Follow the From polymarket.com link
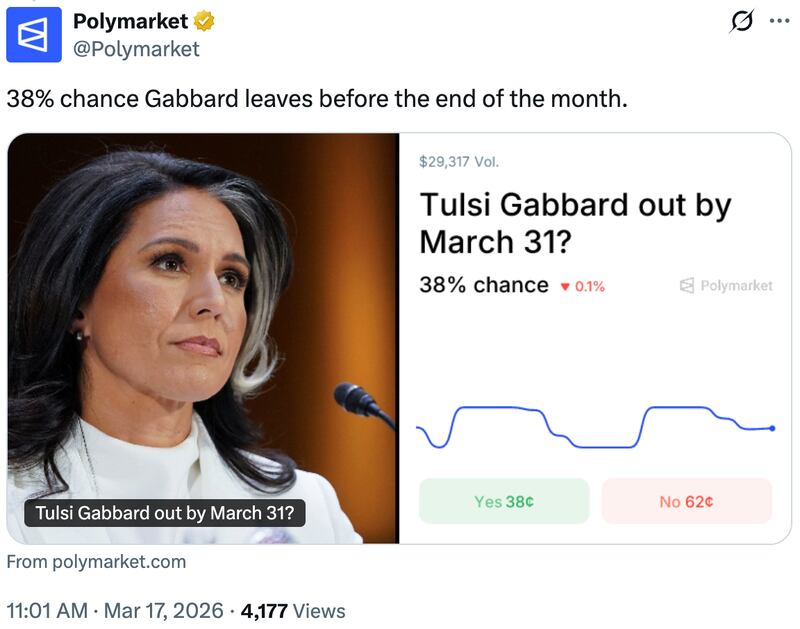Screen dimensions: 800x629 click(x=96, y=561)
